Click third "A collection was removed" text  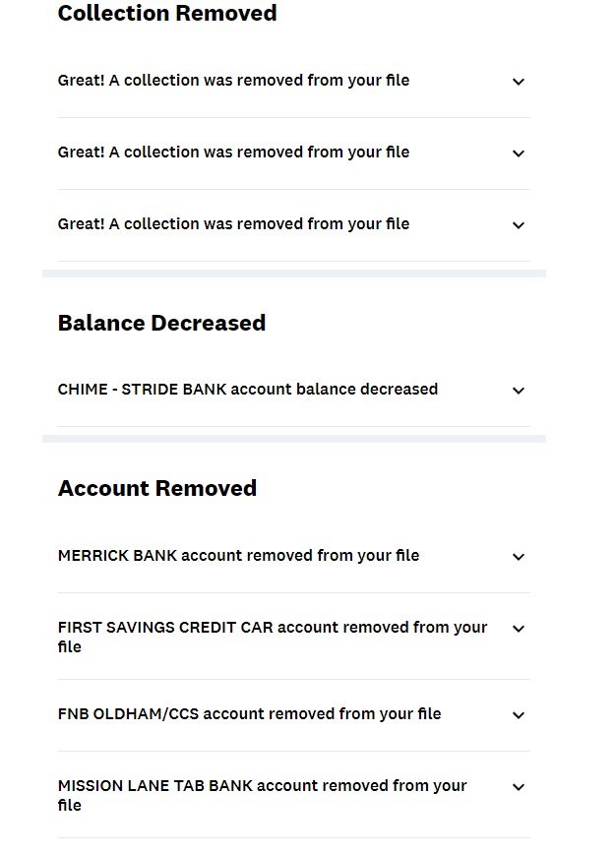pos(233,224)
